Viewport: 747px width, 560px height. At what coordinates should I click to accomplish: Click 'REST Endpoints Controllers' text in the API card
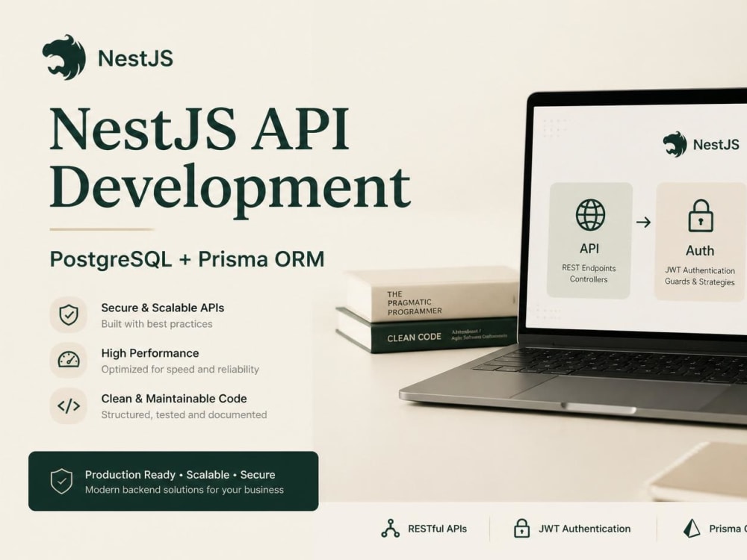(x=589, y=274)
